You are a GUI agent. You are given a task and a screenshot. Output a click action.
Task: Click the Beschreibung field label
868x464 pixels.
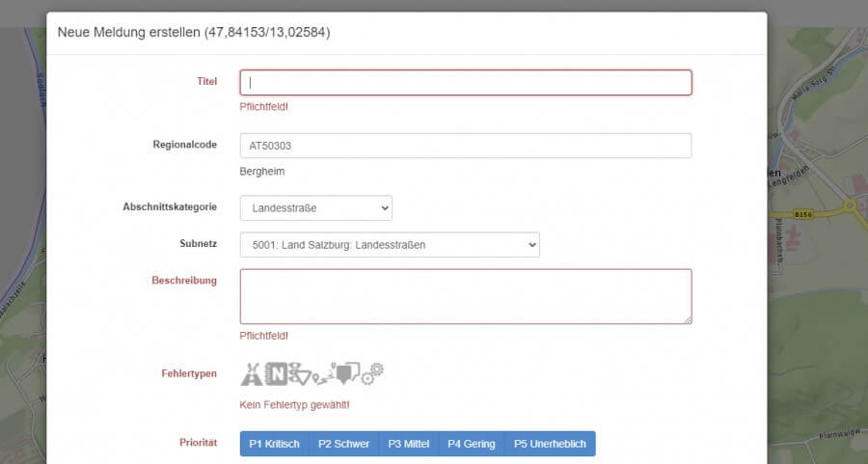coord(184,281)
